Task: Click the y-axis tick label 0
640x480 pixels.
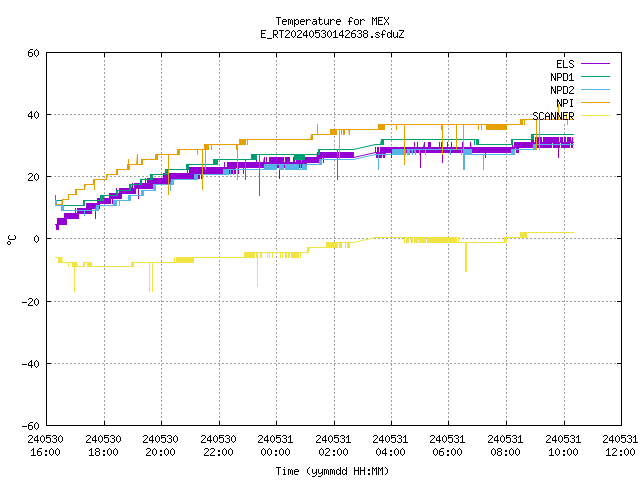Action: tap(37, 239)
